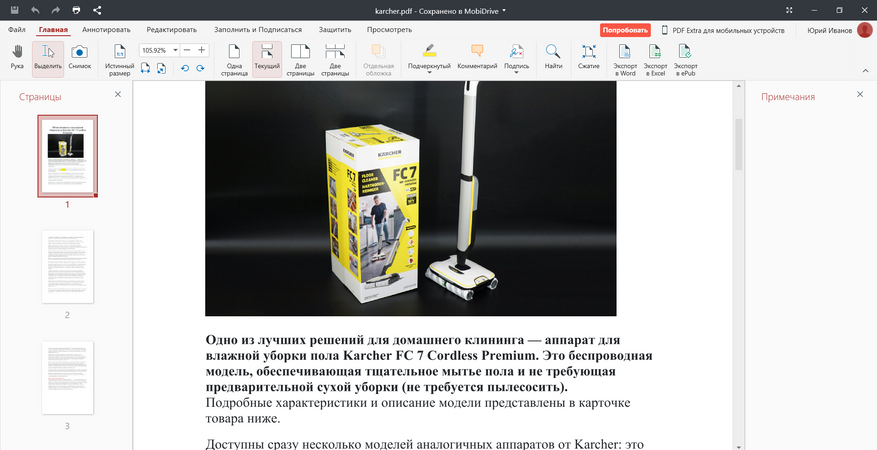Add a Комментарий note

pos(477,57)
